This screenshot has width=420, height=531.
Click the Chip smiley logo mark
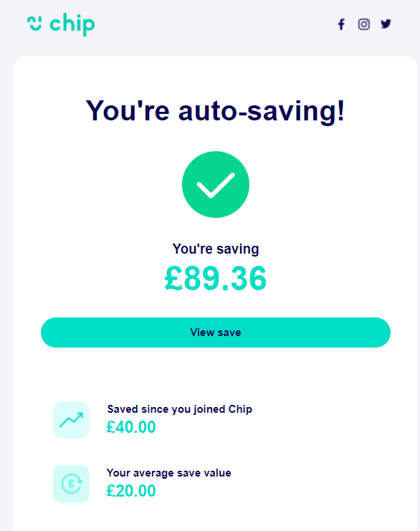click(34, 24)
